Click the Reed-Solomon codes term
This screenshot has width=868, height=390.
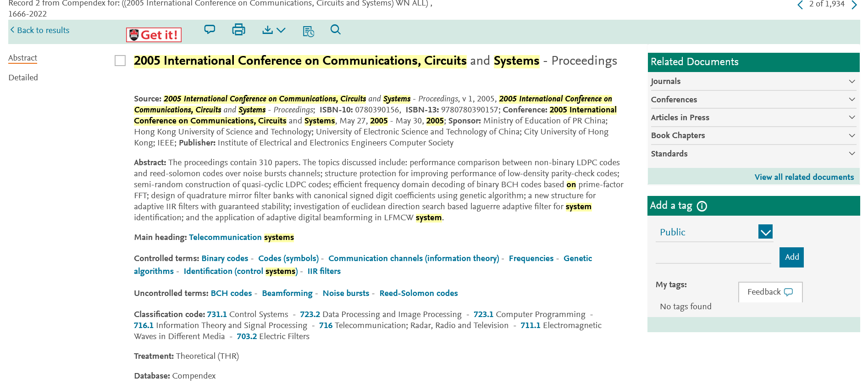coord(419,293)
